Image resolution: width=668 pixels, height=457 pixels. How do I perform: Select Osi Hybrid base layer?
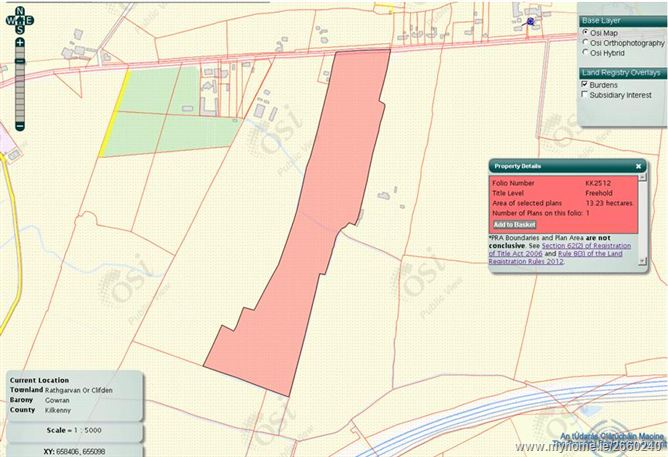click(x=586, y=55)
